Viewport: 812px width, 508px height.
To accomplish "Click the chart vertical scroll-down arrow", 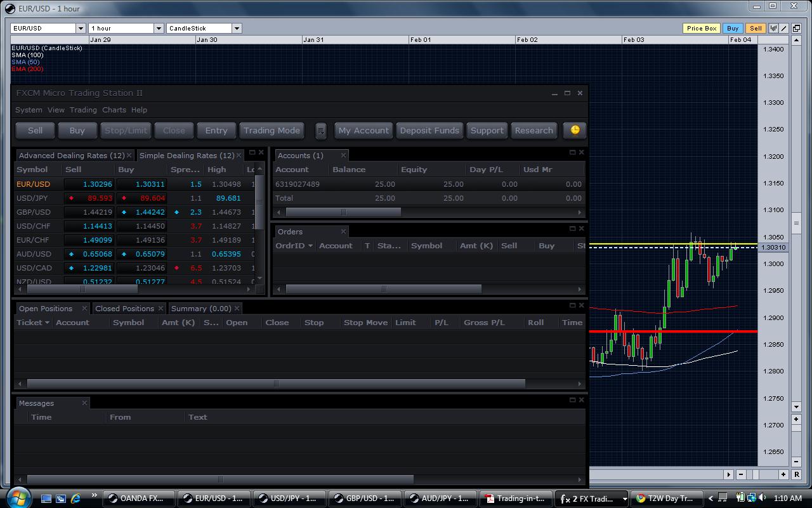I will (797, 406).
